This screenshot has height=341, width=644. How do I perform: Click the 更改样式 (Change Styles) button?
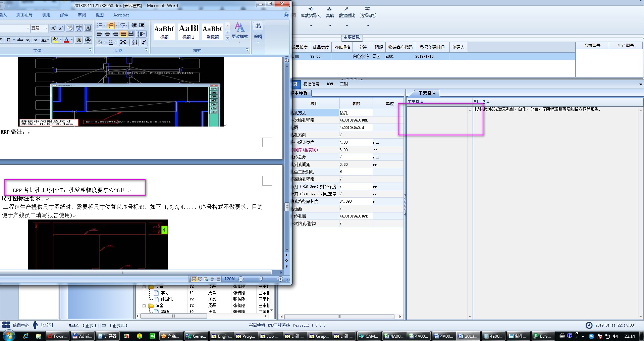[239, 33]
